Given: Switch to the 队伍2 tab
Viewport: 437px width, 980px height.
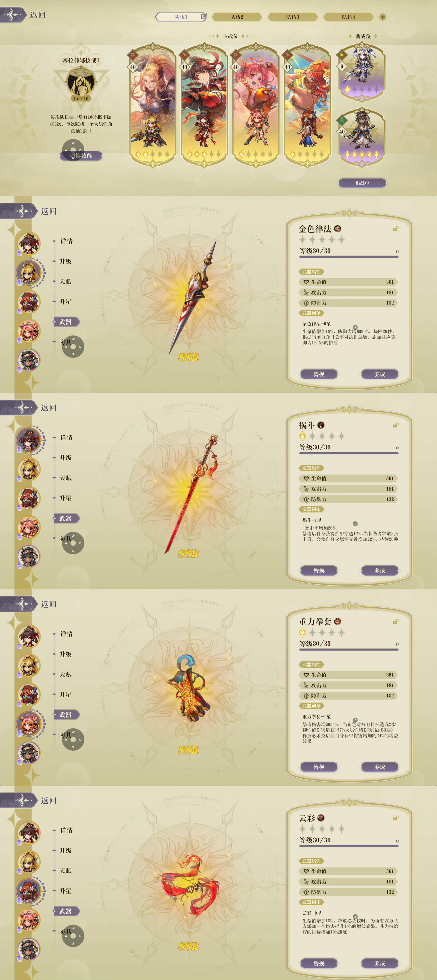Looking at the screenshot, I should (x=237, y=17).
